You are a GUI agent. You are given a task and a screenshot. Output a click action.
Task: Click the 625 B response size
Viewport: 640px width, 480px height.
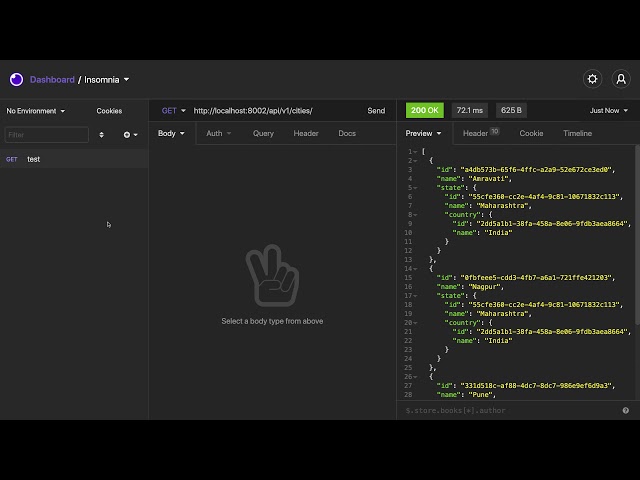(x=511, y=110)
